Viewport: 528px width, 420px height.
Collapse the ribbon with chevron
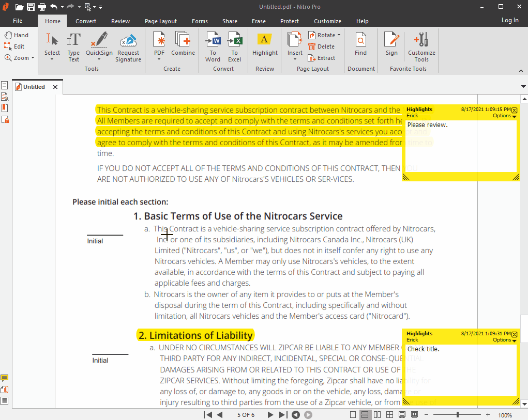coord(521,71)
